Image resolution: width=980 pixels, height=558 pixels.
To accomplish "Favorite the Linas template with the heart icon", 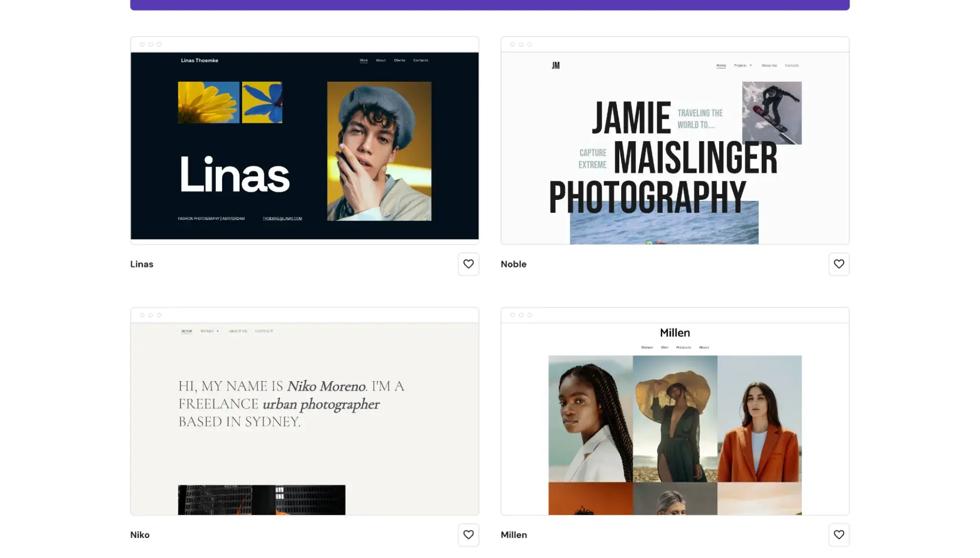I will (x=468, y=264).
